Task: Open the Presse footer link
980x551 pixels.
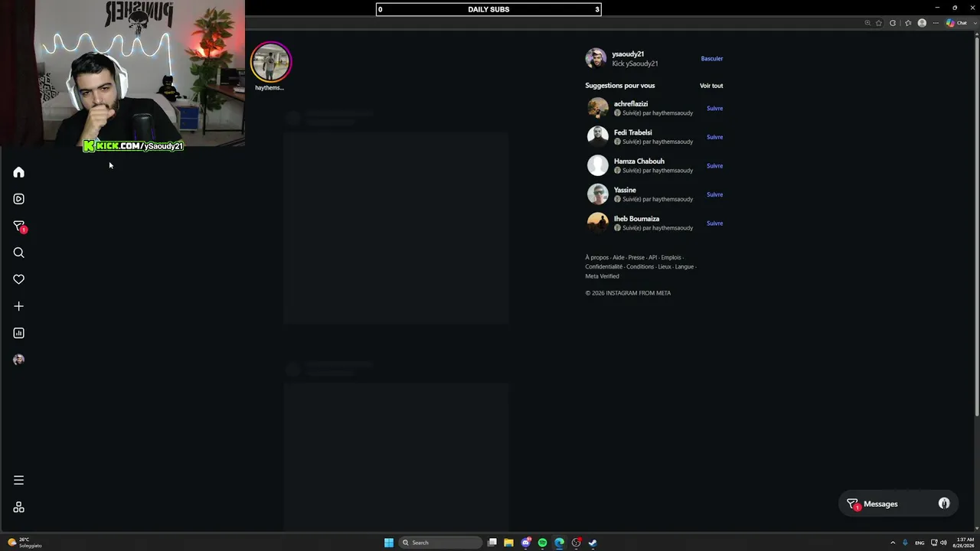Action: [x=636, y=258]
